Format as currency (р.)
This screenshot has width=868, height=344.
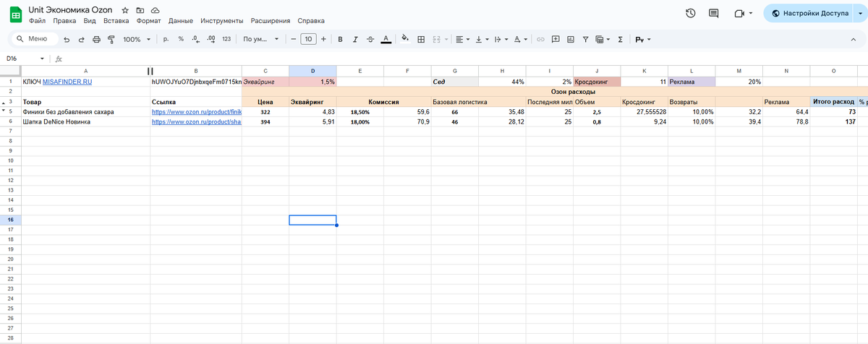tap(166, 39)
